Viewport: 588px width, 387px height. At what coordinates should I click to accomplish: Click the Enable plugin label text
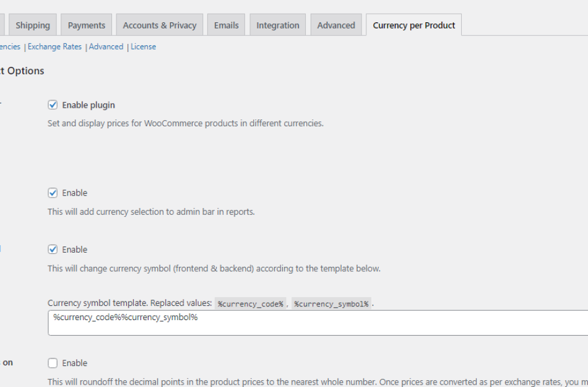(x=88, y=105)
